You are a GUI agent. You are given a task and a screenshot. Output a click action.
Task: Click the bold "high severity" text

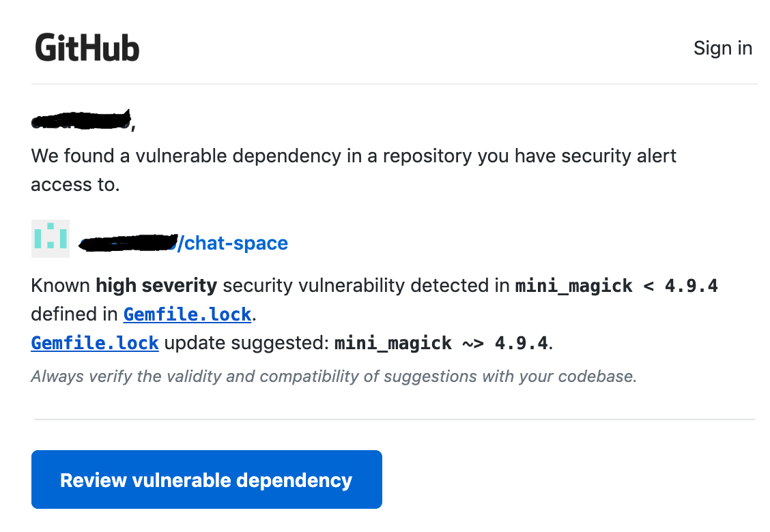pyautogui.click(x=156, y=286)
